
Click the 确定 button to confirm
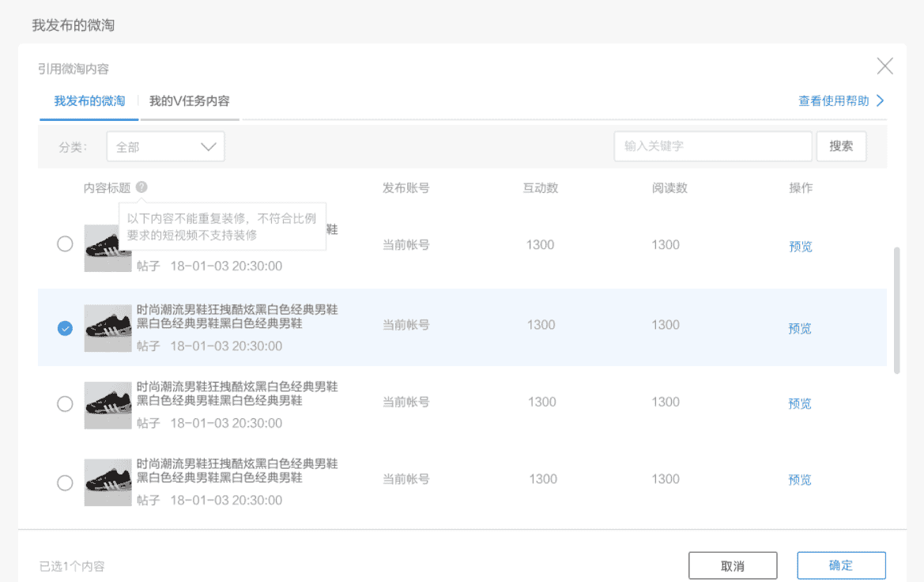coord(841,565)
